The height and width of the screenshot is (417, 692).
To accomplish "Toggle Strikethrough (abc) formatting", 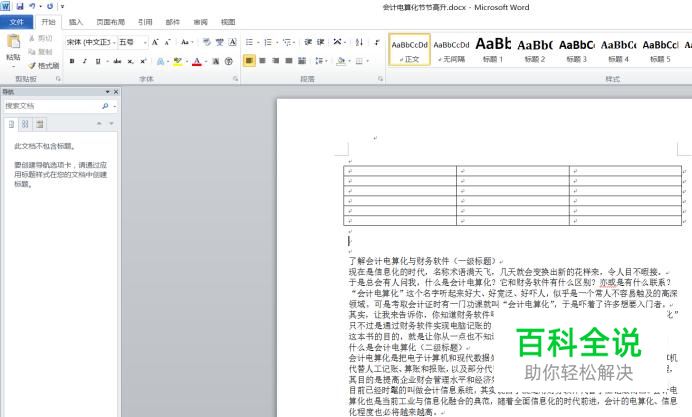I will (x=117, y=61).
